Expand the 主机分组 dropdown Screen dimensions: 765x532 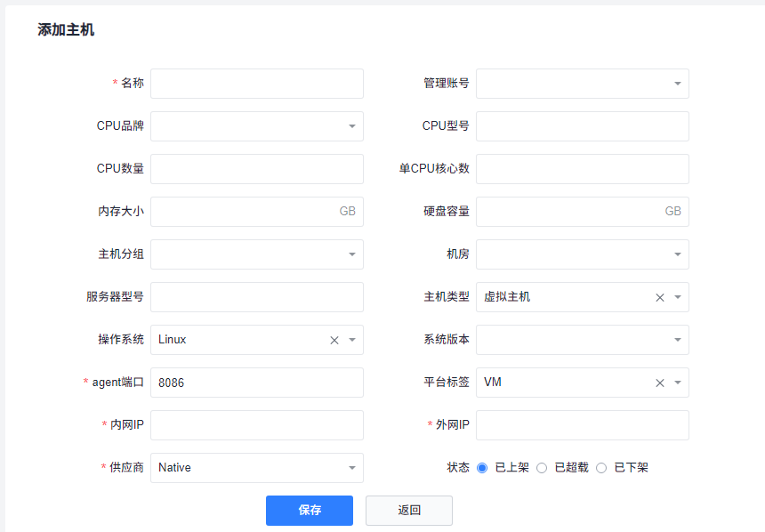point(256,254)
